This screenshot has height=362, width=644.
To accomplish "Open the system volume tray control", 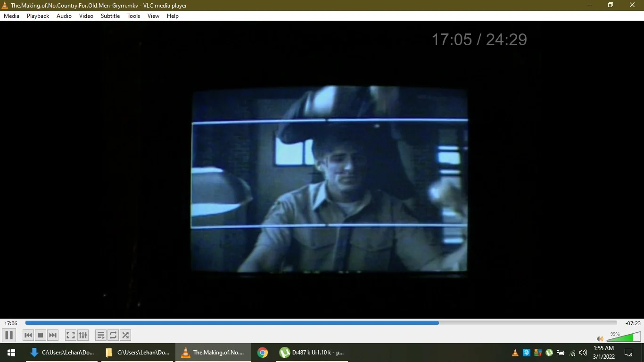I will tap(583, 353).
